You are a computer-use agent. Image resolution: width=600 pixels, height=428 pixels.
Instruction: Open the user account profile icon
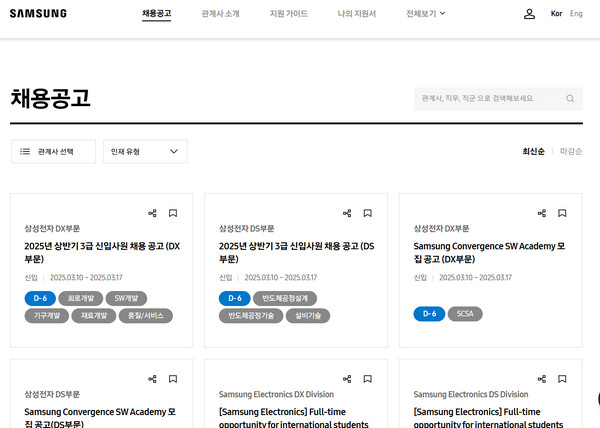pyautogui.click(x=529, y=14)
